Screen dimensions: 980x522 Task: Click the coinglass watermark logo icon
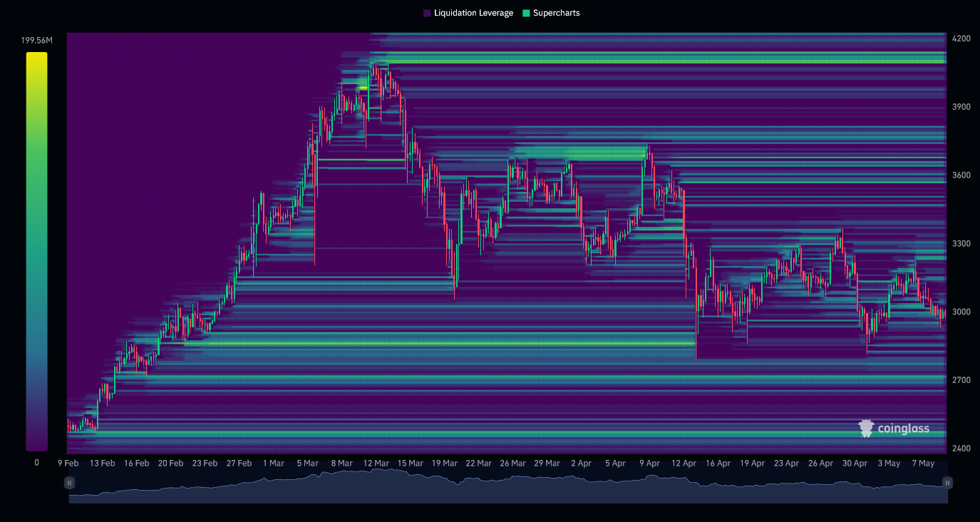coord(866,428)
